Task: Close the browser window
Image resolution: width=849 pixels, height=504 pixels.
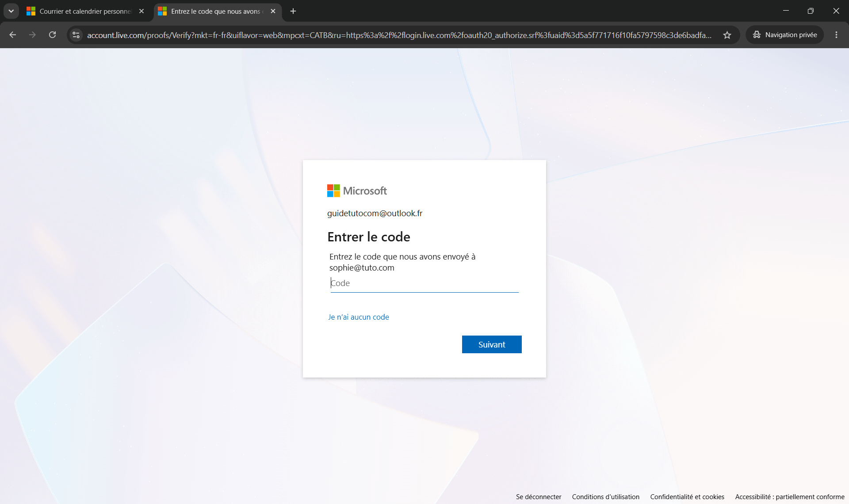Action: 836,11
